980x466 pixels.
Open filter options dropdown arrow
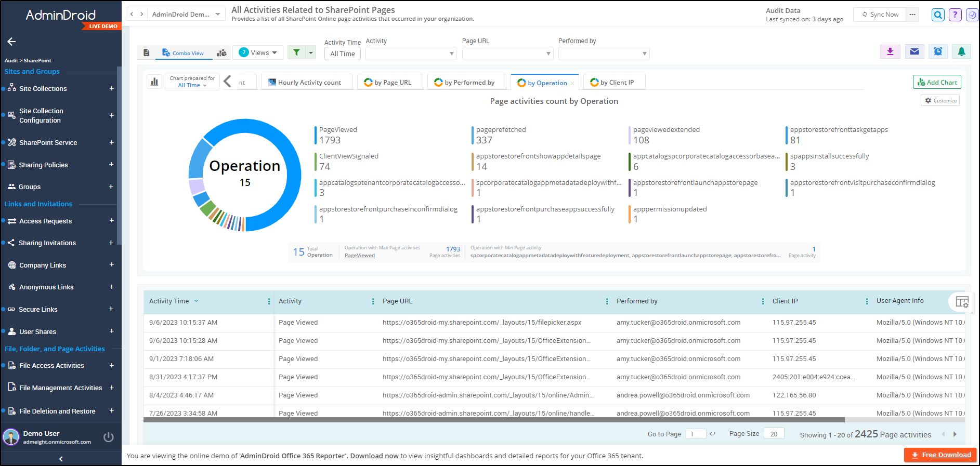coord(310,52)
